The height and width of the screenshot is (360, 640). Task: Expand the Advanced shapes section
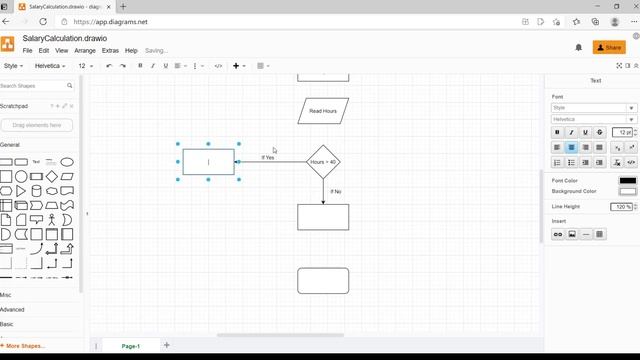[12, 309]
